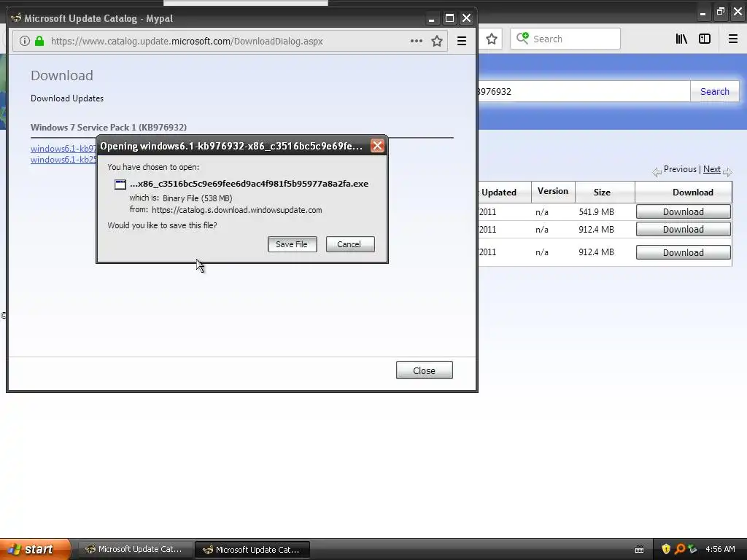Open main hamburger menu of background browser

tap(733, 39)
